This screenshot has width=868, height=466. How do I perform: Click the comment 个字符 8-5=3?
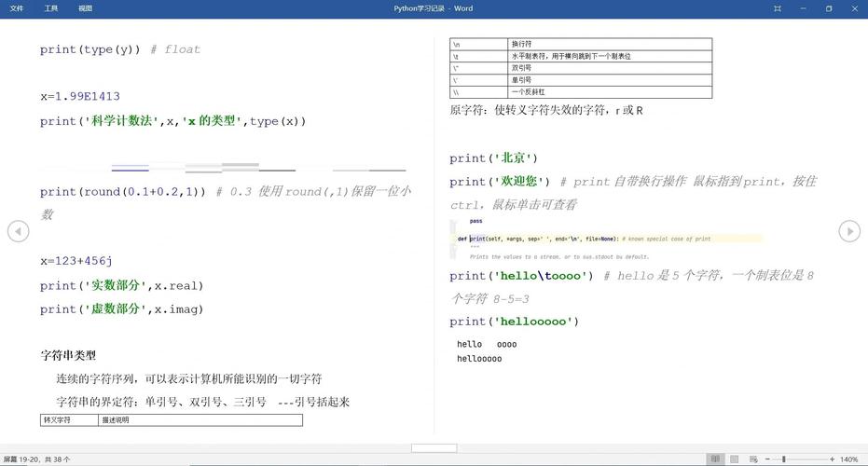[x=489, y=299]
